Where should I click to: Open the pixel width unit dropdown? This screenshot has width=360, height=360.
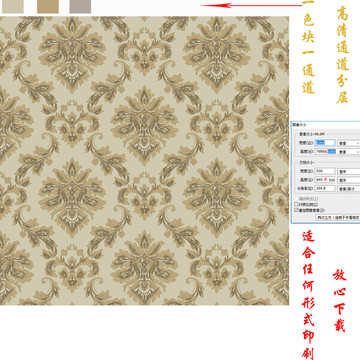click(349, 143)
